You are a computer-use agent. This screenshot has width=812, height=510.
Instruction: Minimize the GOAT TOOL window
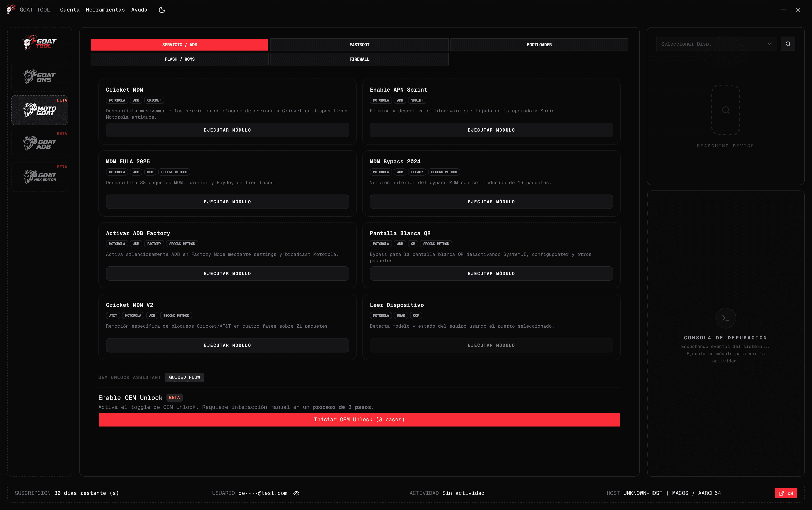point(783,10)
